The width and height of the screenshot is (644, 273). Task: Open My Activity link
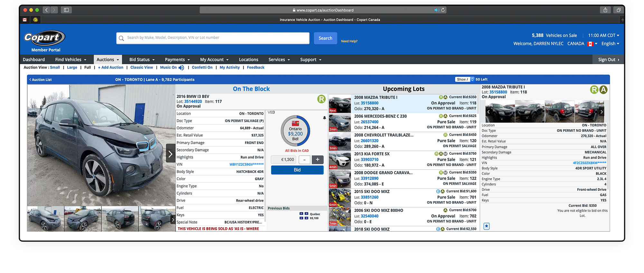[230, 67]
